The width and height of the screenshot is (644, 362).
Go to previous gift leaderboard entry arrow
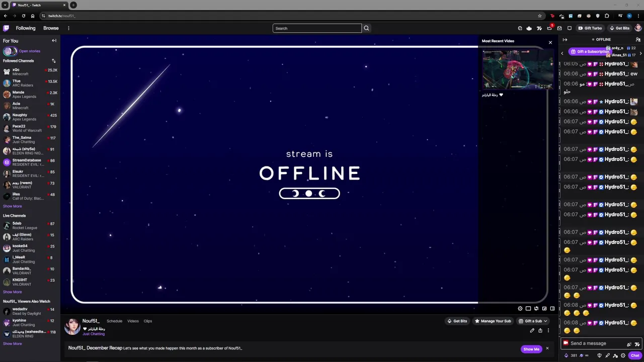point(562,53)
